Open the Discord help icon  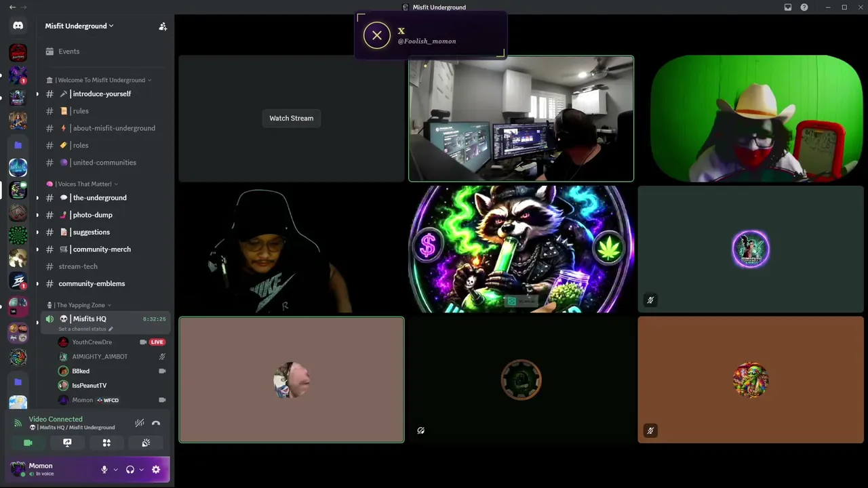point(804,7)
